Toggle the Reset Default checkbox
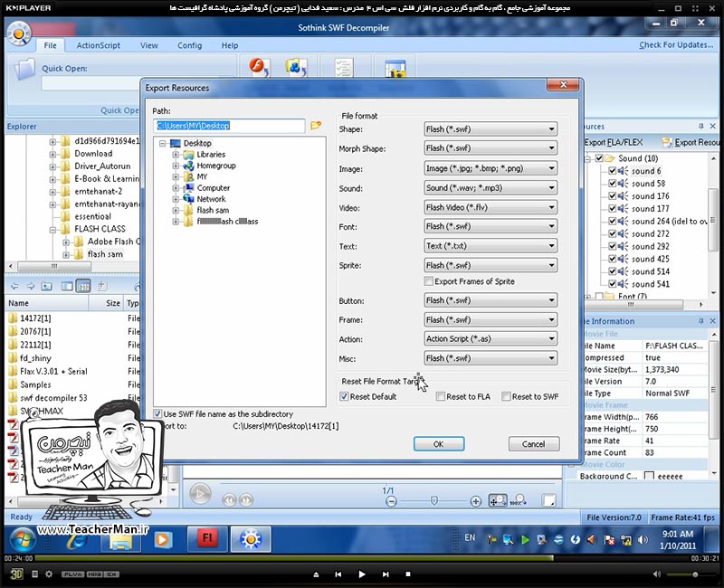Screen dimensions: 724x588 (344, 396)
